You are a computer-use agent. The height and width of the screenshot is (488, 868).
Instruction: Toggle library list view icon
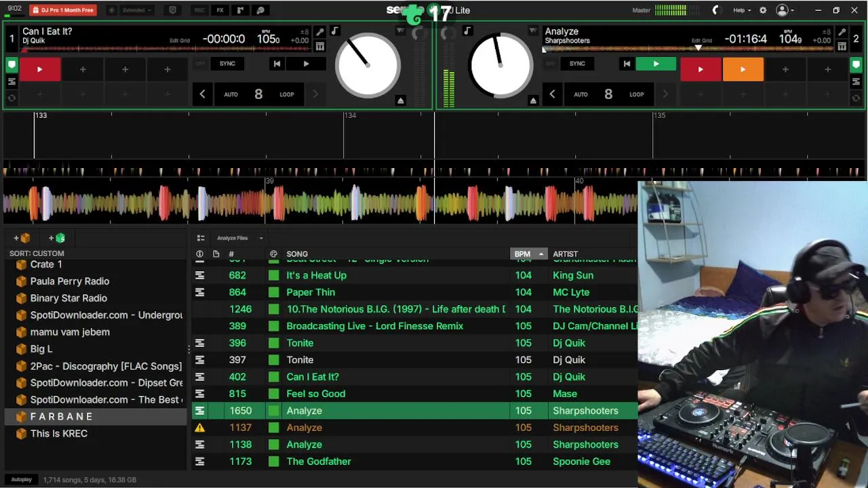(x=201, y=238)
